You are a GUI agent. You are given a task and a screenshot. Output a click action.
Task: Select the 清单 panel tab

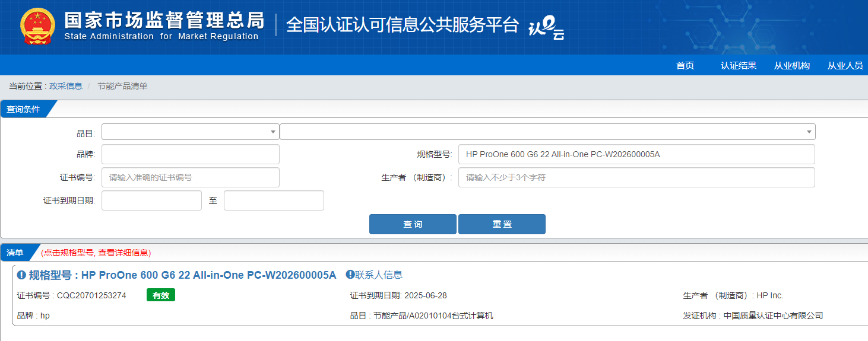17,253
